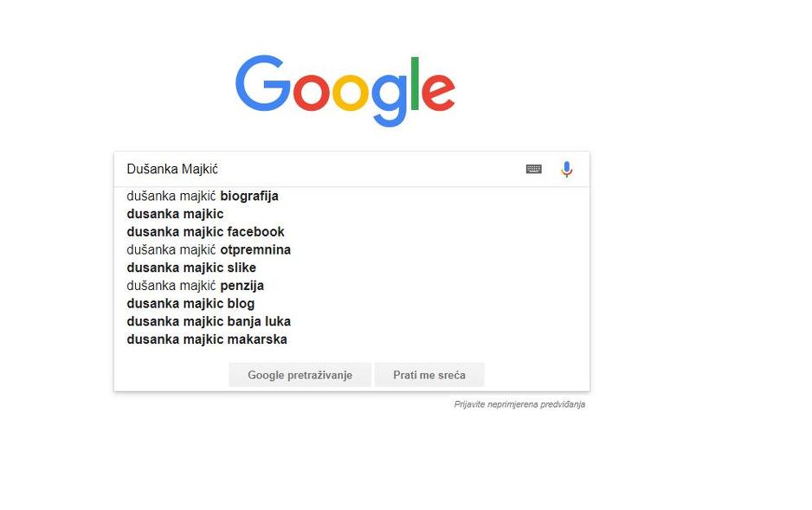Click the green letter l in the logo
The image size is (812, 510).
pyautogui.click(x=415, y=83)
